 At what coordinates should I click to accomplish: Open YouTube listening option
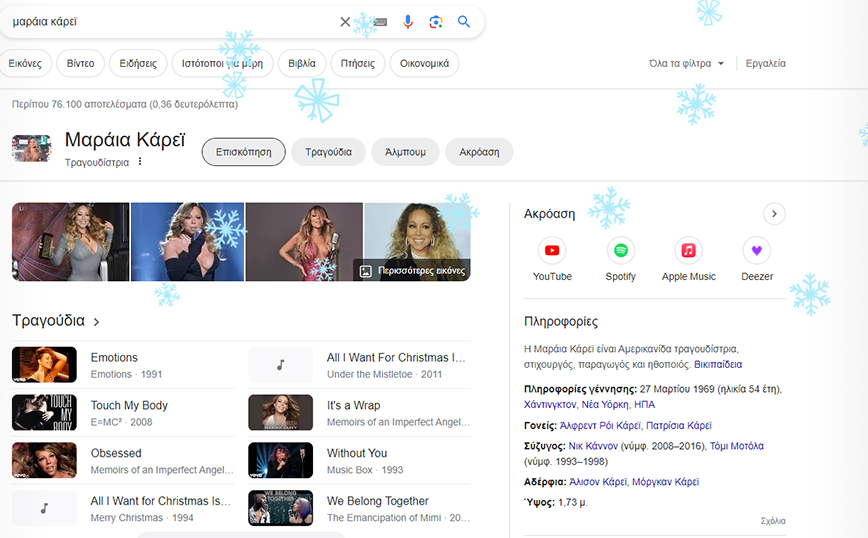(x=552, y=251)
